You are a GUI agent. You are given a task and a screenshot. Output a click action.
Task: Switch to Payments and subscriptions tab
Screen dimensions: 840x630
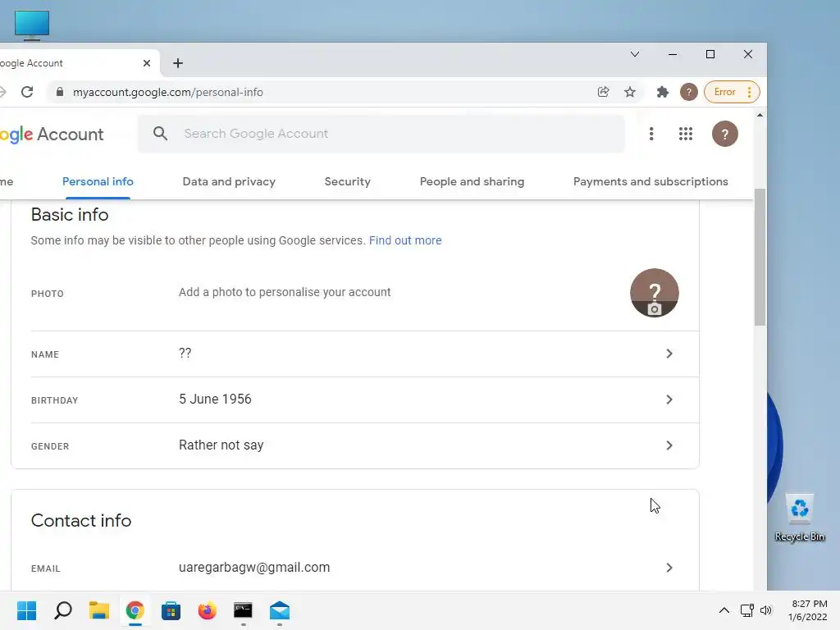(x=651, y=181)
